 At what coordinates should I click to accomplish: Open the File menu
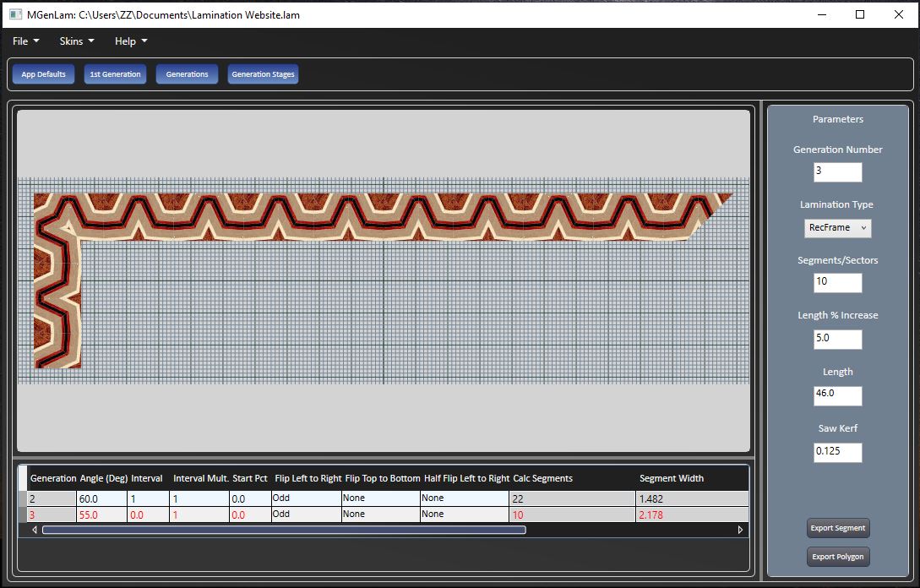click(25, 41)
